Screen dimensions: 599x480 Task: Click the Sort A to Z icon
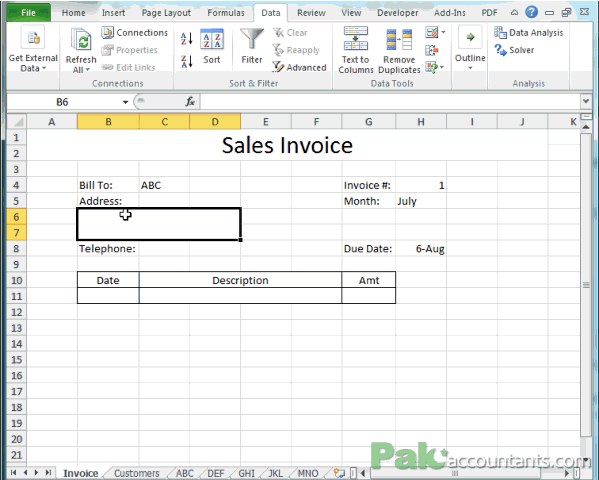(186, 39)
